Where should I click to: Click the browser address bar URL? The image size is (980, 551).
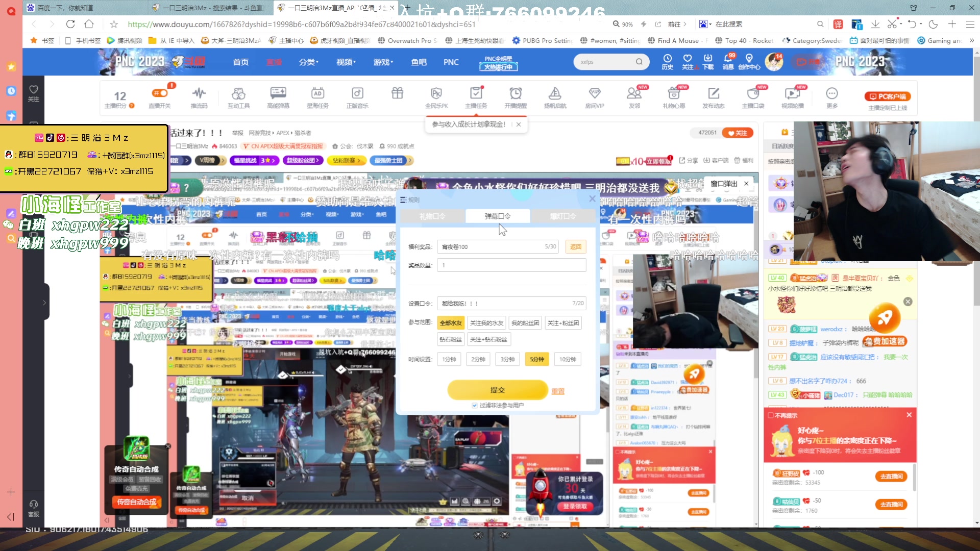301,24
